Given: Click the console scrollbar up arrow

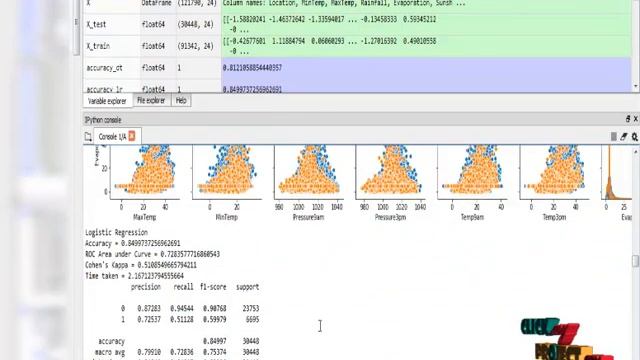Looking at the screenshot, I should click(x=636, y=151).
